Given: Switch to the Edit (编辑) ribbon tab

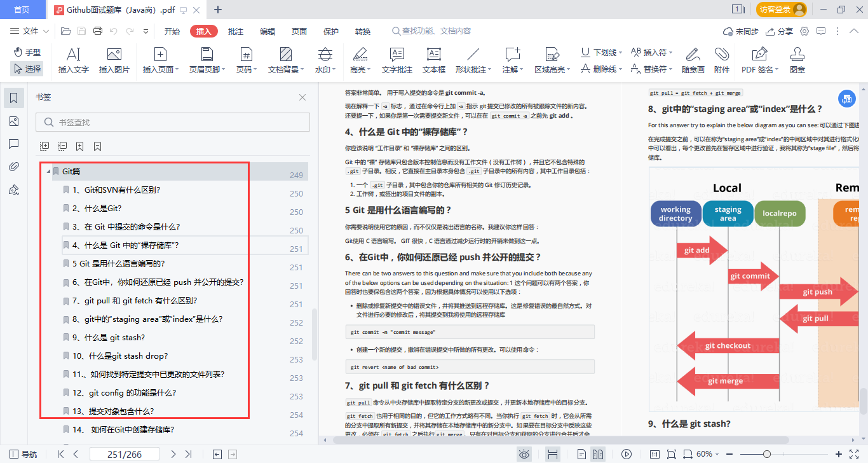Looking at the screenshot, I should pos(268,31).
